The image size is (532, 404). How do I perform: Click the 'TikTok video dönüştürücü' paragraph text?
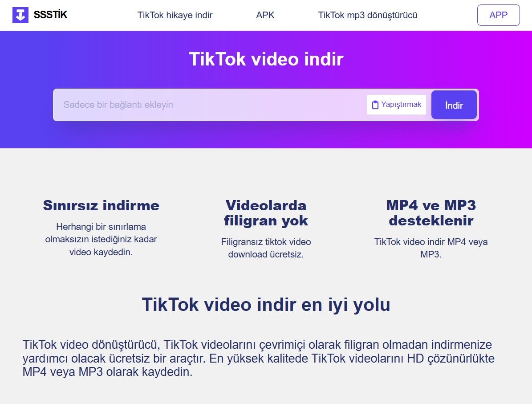(x=258, y=358)
